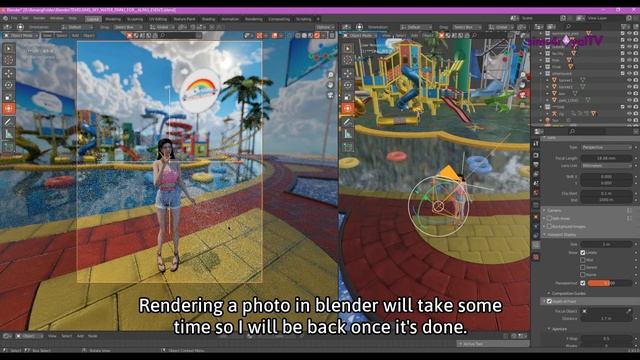The image size is (640, 360).
Task: Select the Rotate tool in left viewport
Action: (9, 85)
